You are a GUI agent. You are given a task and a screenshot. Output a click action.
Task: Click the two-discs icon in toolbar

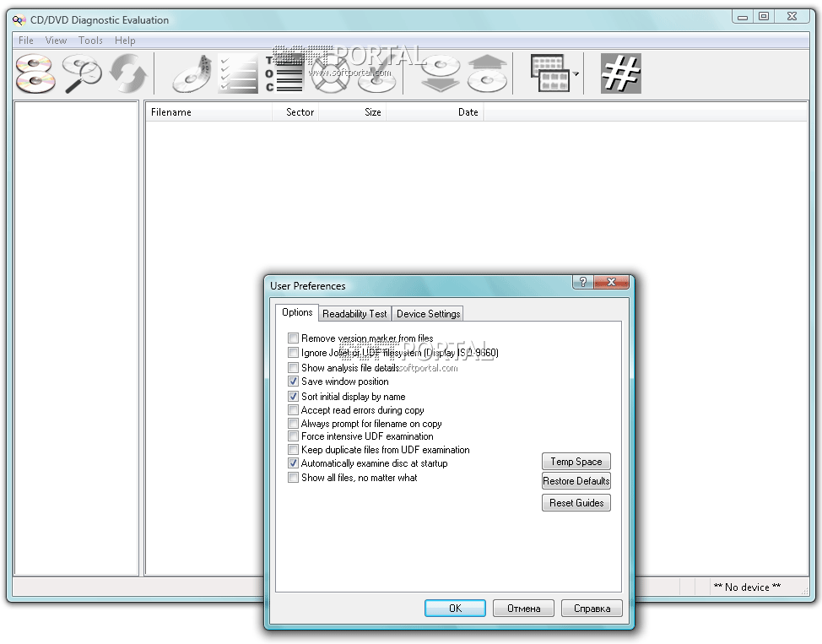pos(35,73)
